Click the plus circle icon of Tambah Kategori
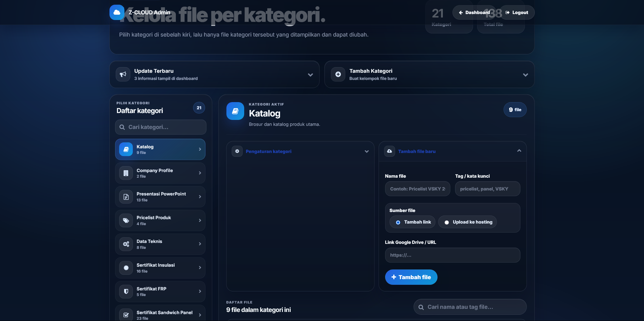The image size is (644, 321). click(338, 74)
